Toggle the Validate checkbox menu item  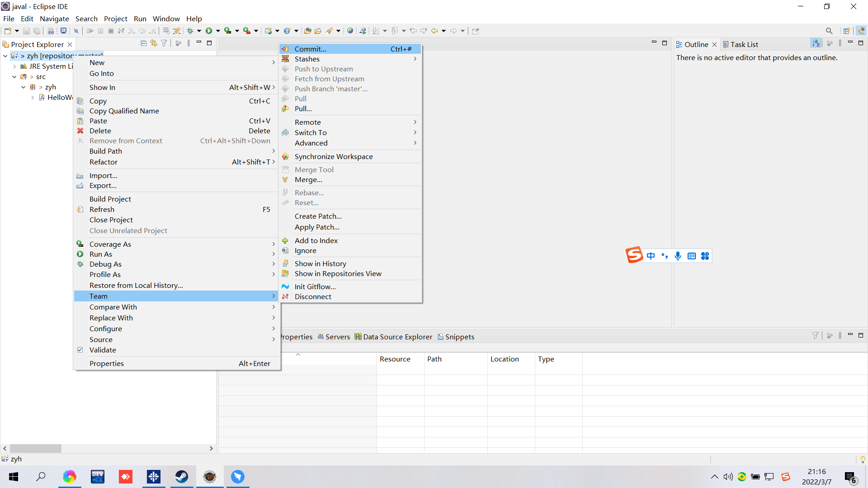pos(103,350)
